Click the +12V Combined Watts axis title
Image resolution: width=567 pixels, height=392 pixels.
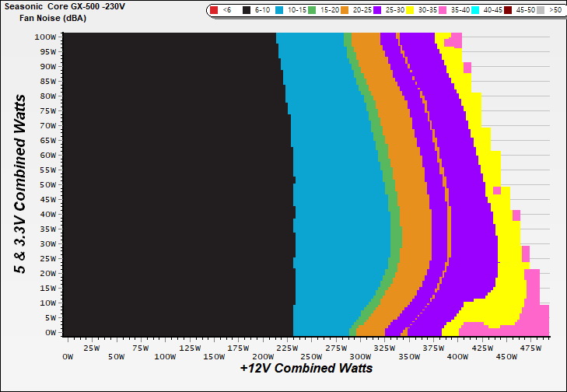click(x=306, y=368)
